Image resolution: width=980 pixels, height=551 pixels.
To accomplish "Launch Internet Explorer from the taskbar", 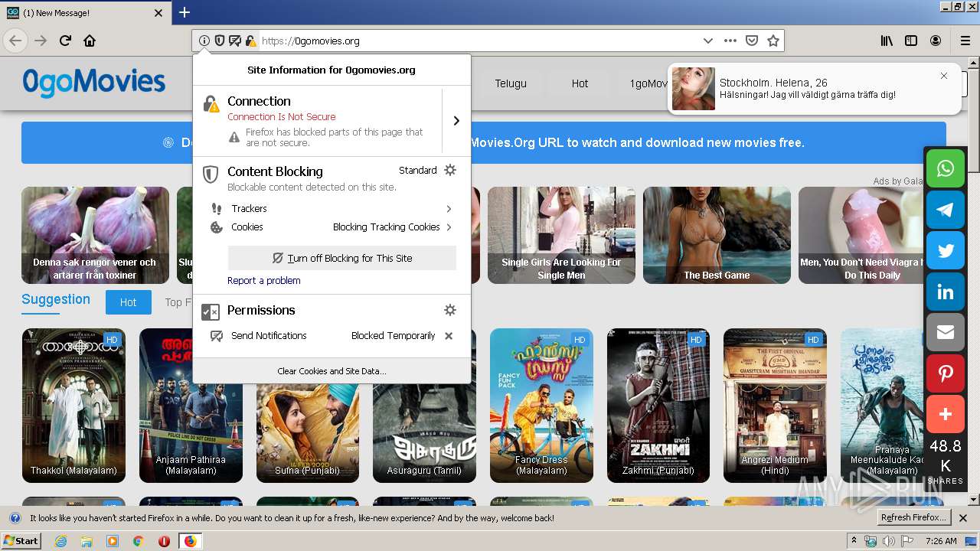I will pos(60,541).
